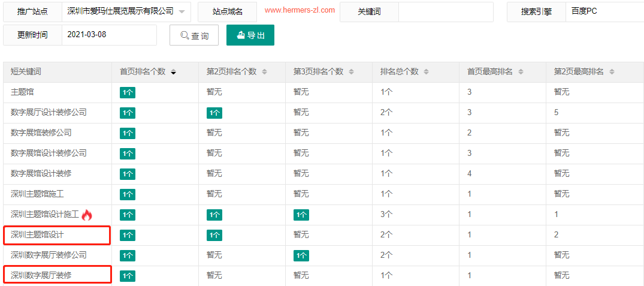Open the 更新时间 date picker field
This screenshot has width=644, height=286.
[x=109, y=35]
